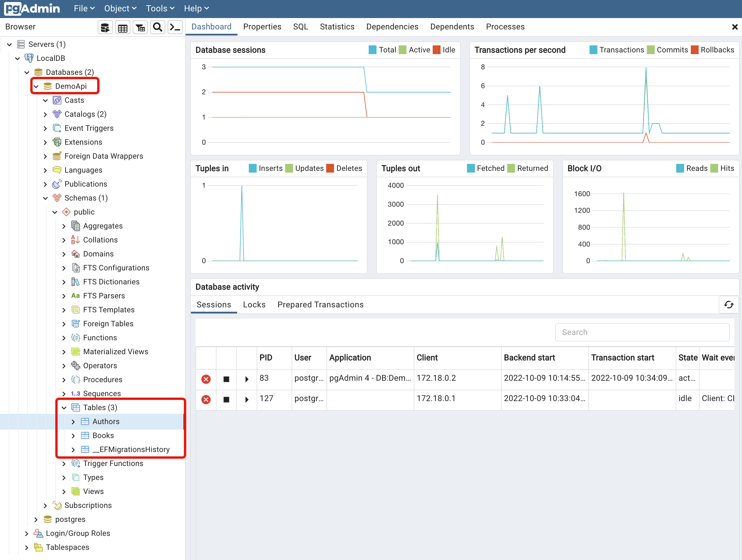Switch to the Locks view
The height and width of the screenshot is (560, 742).
[x=254, y=304]
